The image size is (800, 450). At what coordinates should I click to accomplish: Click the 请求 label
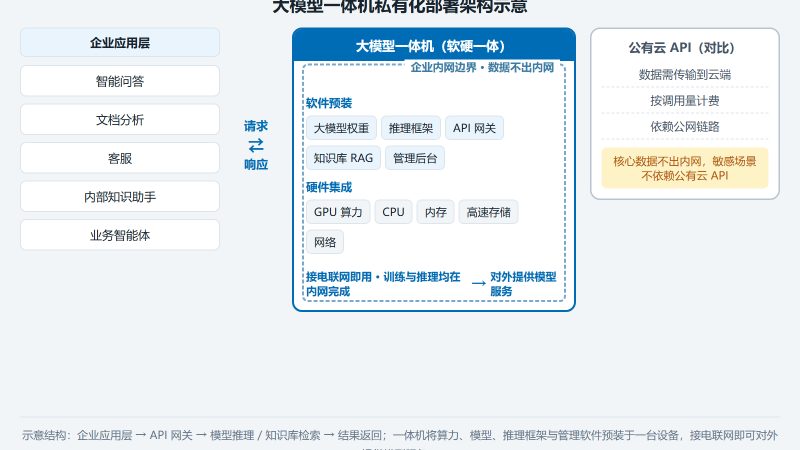click(256, 126)
